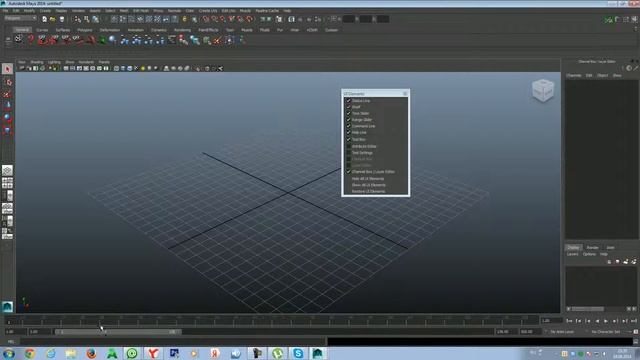The image size is (640, 360).
Task: Go to start of playback range
Action: point(569,321)
